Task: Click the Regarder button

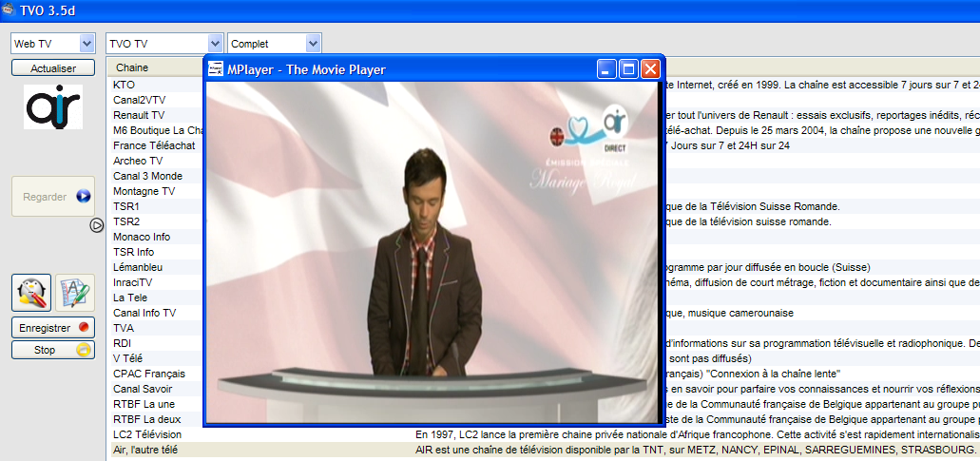Action: [x=53, y=196]
